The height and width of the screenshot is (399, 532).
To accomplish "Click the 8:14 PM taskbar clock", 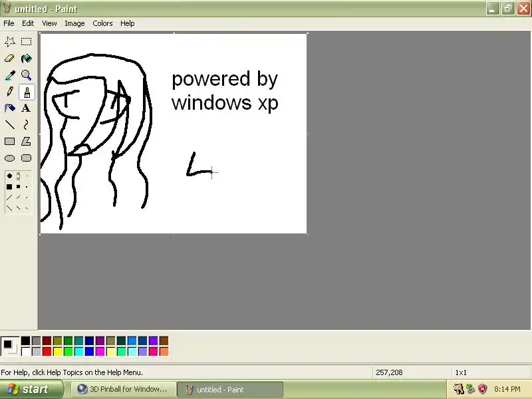I will [507, 389].
